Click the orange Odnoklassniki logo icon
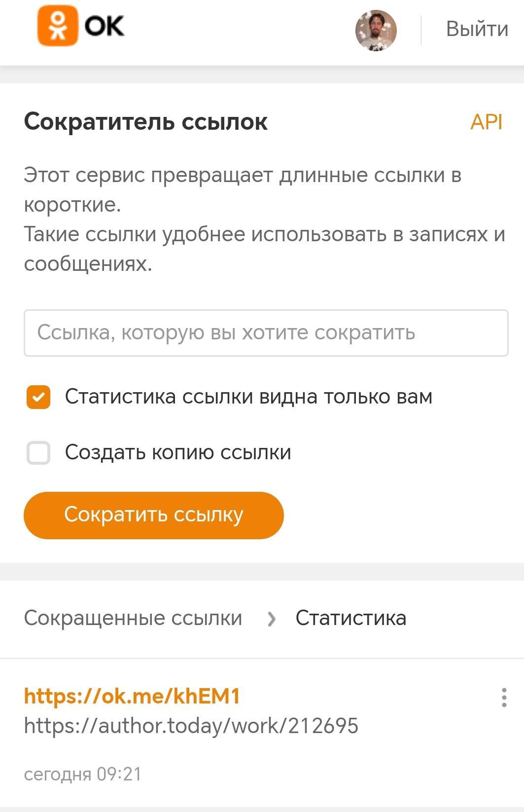Viewport: 524px width, 812px height. 58,26
